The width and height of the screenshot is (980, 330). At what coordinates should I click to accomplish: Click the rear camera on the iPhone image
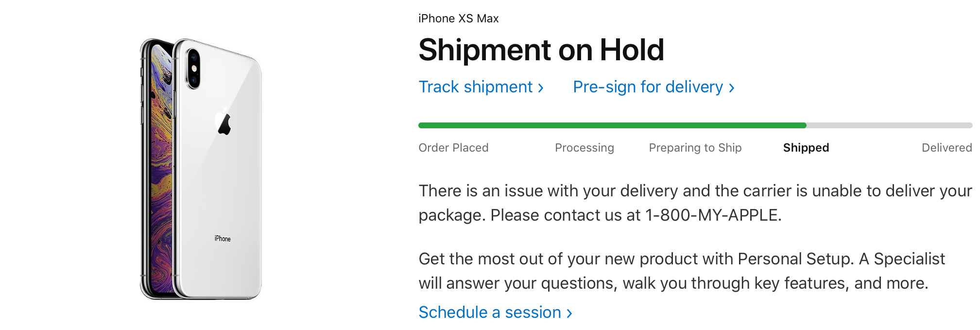[193, 69]
